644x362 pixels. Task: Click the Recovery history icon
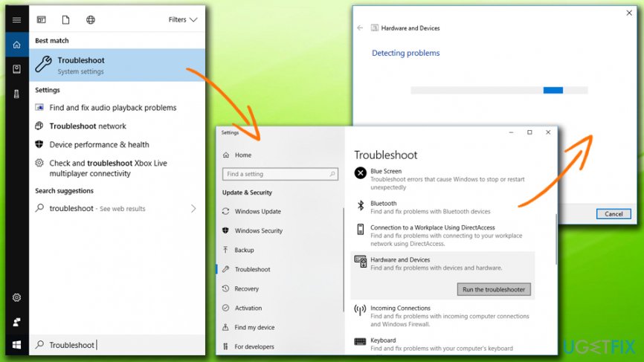point(225,288)
